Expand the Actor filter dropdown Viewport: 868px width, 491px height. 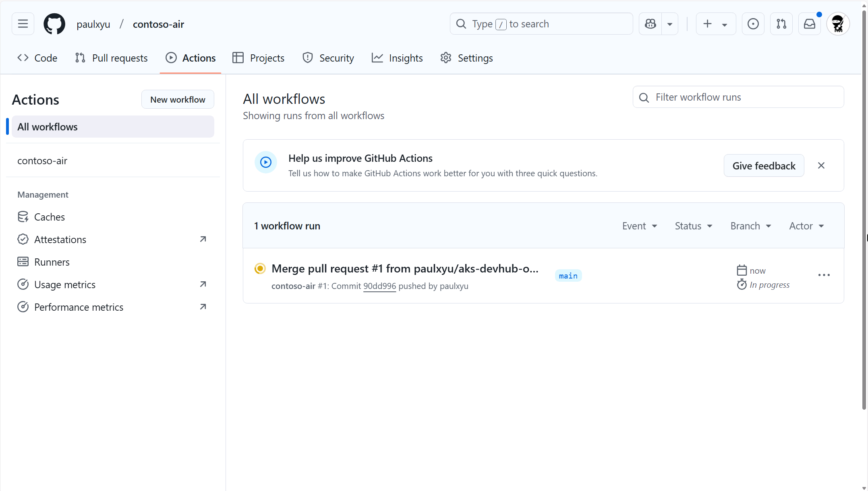806,226
